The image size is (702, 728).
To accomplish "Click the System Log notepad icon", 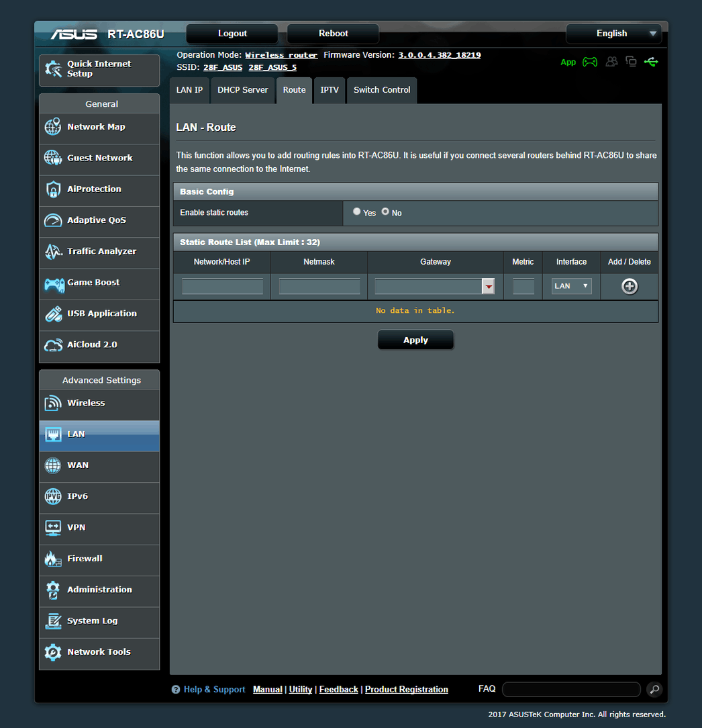I will click(53, 621).
